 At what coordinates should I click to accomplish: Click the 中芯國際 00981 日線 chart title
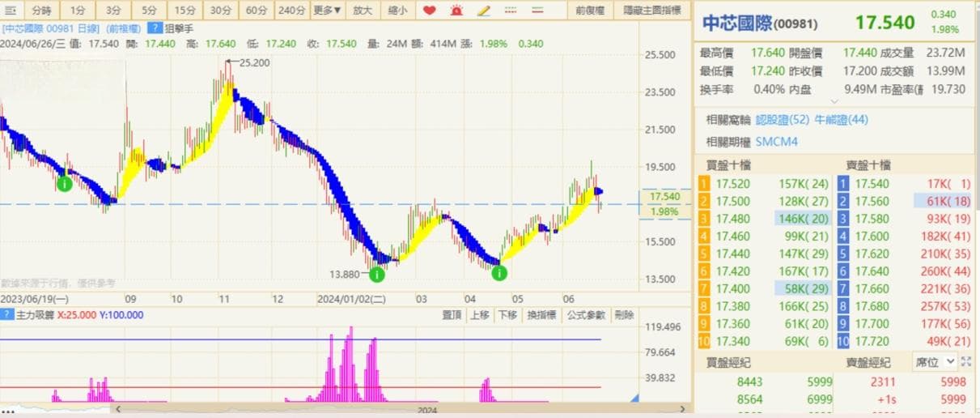(x=51, y=28)
